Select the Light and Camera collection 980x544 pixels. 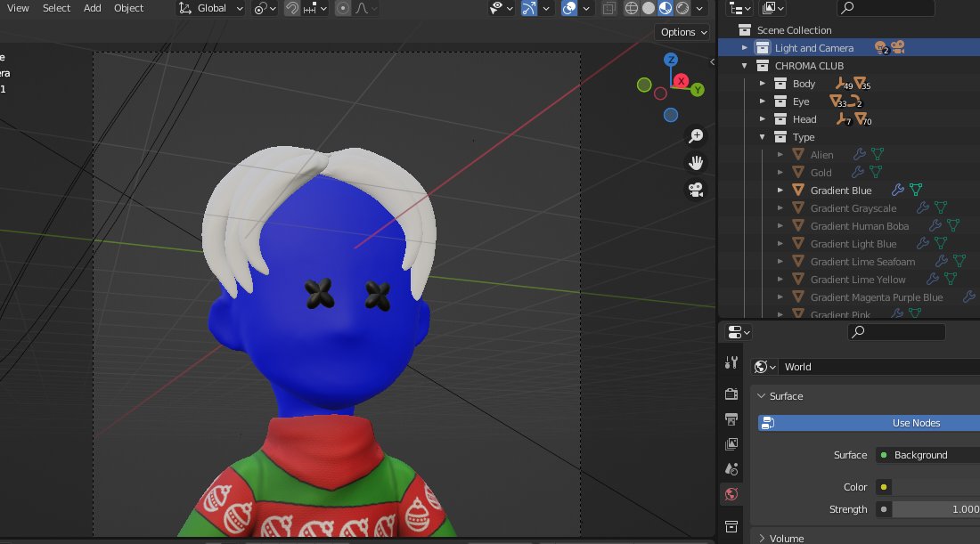(x=813, y=48)
